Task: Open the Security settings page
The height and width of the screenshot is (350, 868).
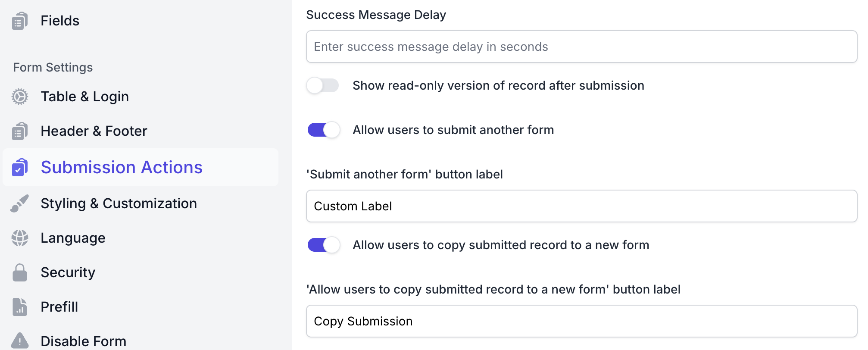Action: coord(68,272)
